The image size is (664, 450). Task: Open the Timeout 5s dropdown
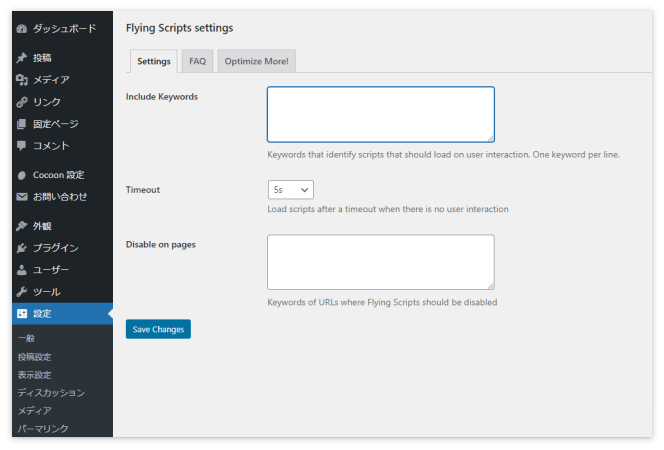290,190
